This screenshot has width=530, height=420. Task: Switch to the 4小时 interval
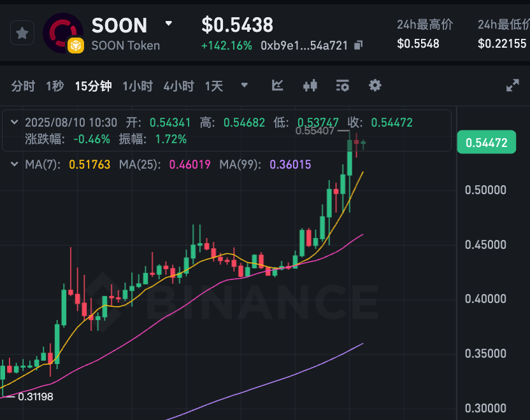179,86
